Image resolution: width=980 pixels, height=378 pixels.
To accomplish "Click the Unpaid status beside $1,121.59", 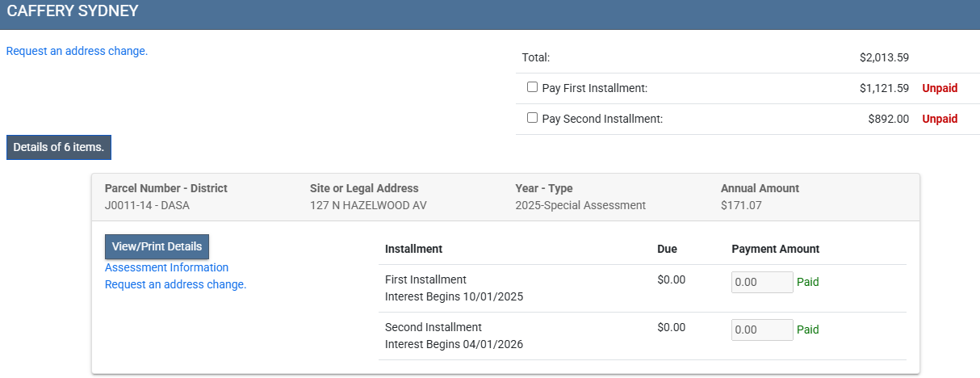I will point(940,88).
